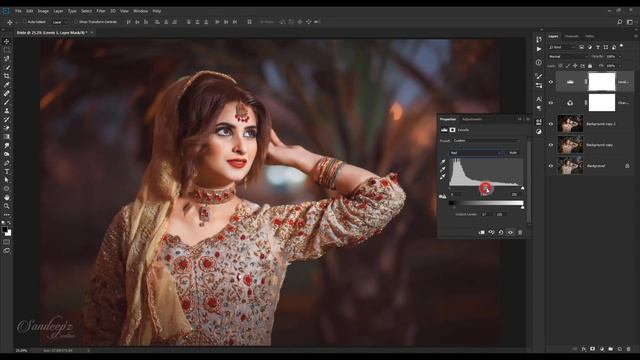The height and width of the screenshot is (360, 640).
Task: Select the Rectangular Marquee tool
Action: click(x=7, y=50)
